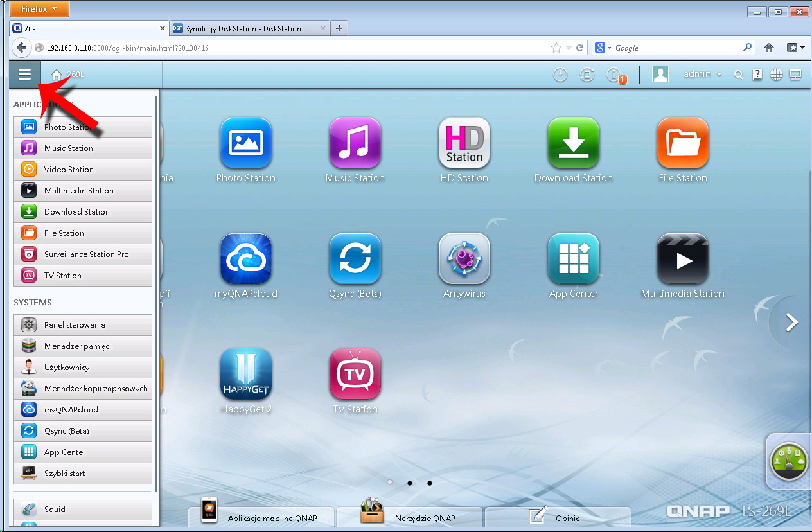
Task: Select TV Station in the sidebar menu
Action: pos(83,276)
